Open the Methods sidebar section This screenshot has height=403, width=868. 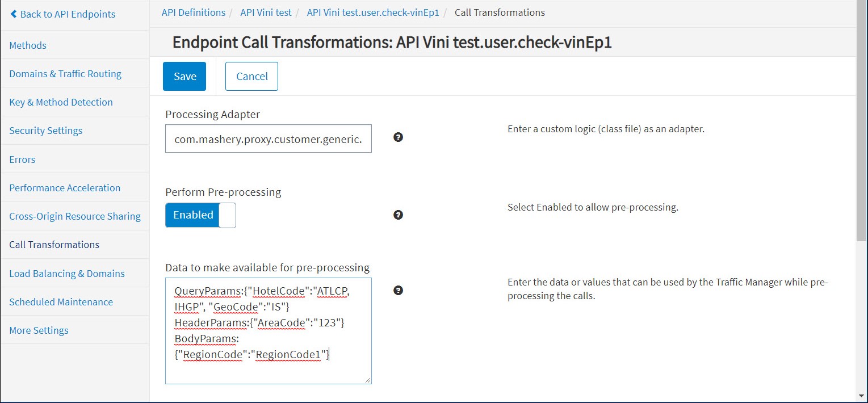pos(28,45)
